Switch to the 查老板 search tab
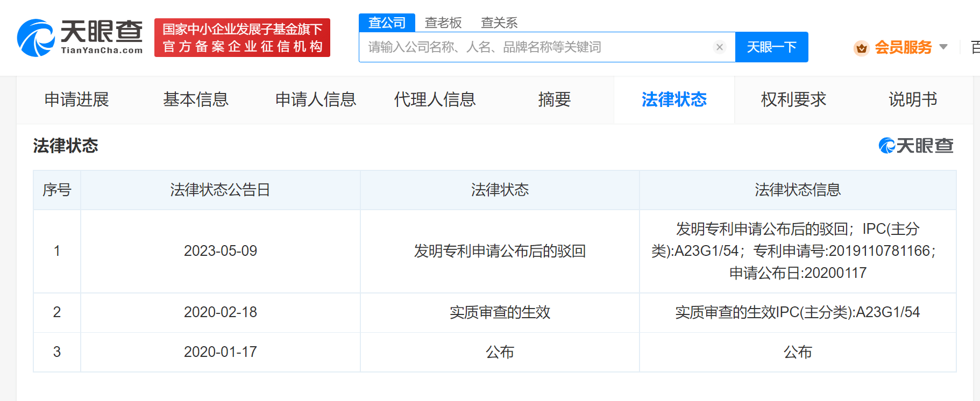The width and height of the screenshot is (980, 401). pos(443,23)
